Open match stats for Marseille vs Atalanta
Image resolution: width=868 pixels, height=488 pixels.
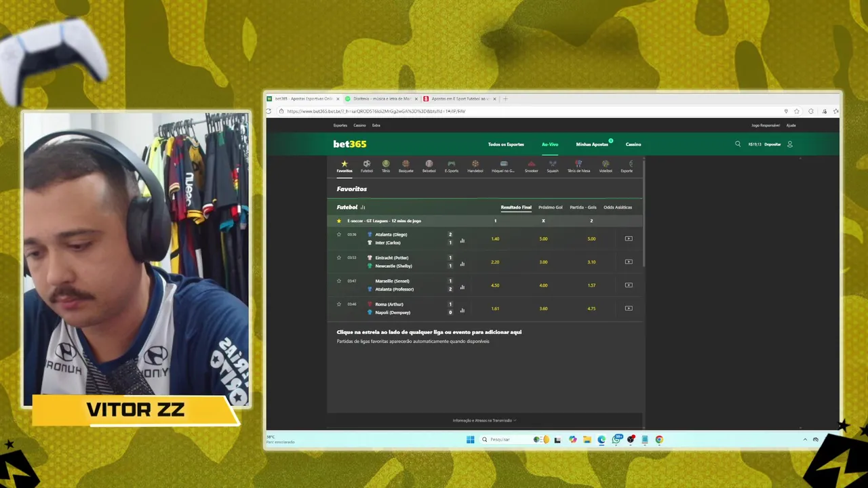pyautogui.click(x=462, y=287)
